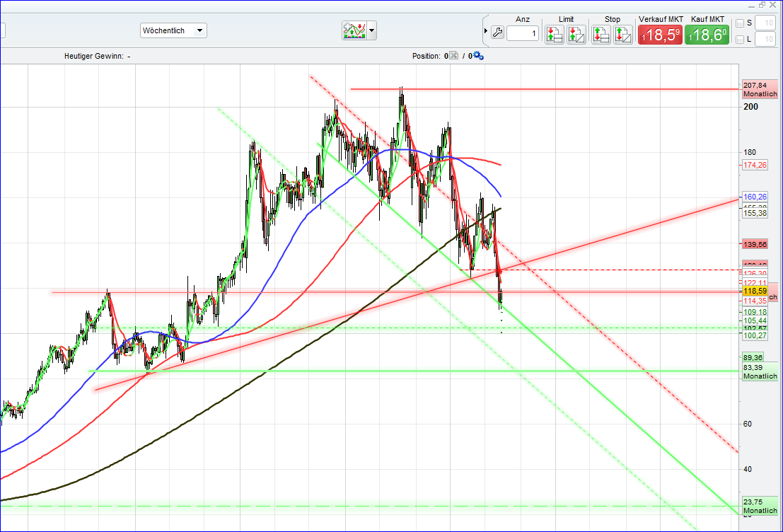Click the Kauf MKT buy button
The image size is (783, 532).
pyautogui.click(x=707, y=35)
